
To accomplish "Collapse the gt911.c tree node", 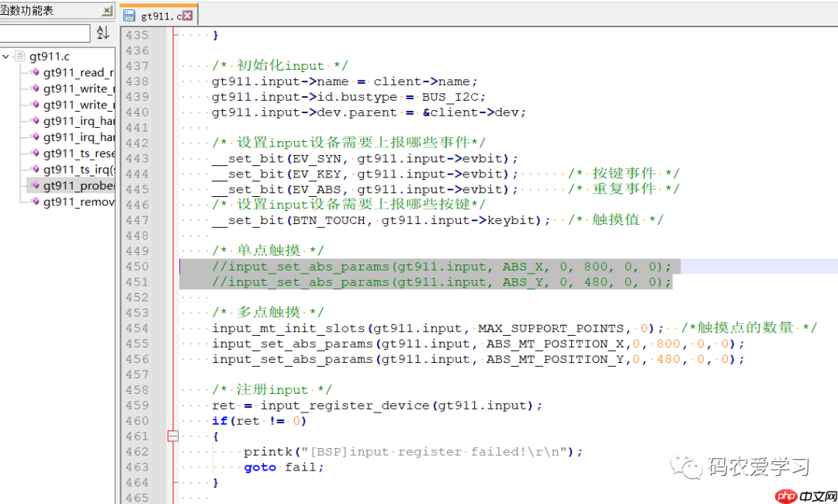I will 5,56.
